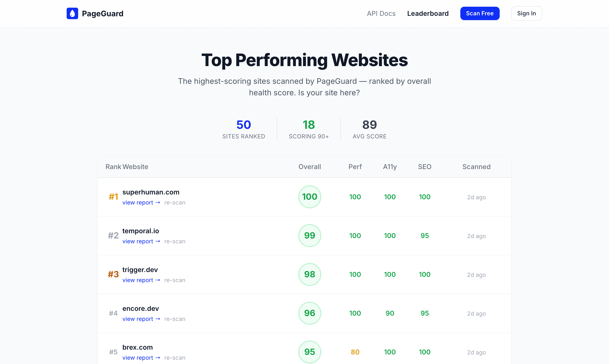Image resolution: width=609 pixels, height=364 pixels.
Task: Click the 18 Scoring 90+ stat
Action: click(309, 129)
